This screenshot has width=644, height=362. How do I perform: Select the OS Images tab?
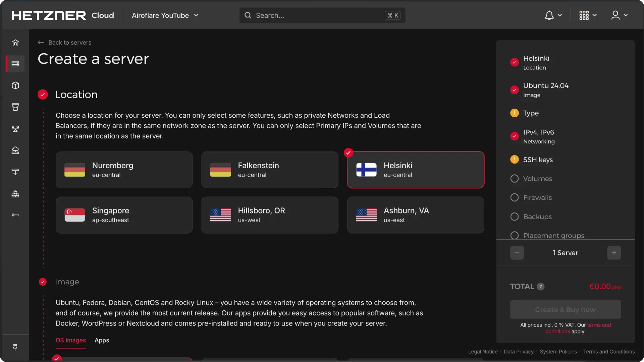tap(71, 340)
